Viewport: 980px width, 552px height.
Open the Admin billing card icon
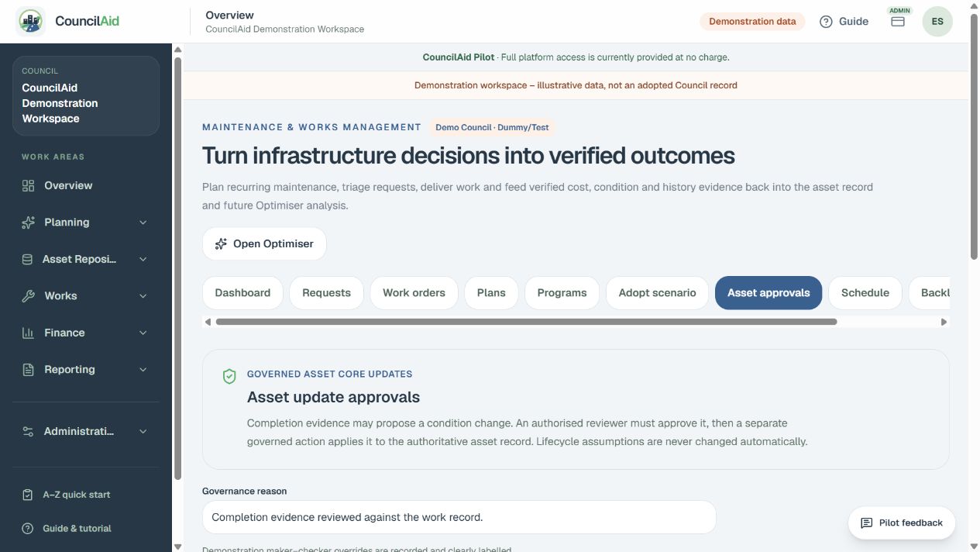898,22
